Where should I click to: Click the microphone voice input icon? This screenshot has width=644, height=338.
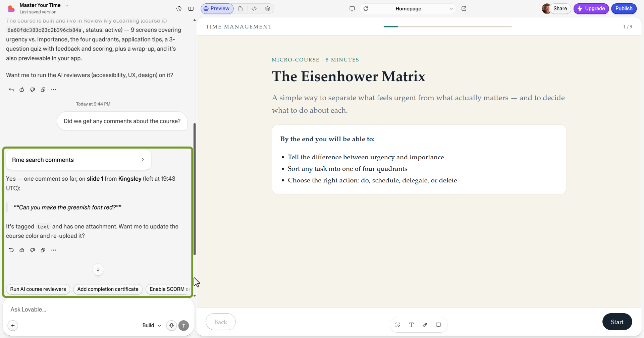pos(171,325)
